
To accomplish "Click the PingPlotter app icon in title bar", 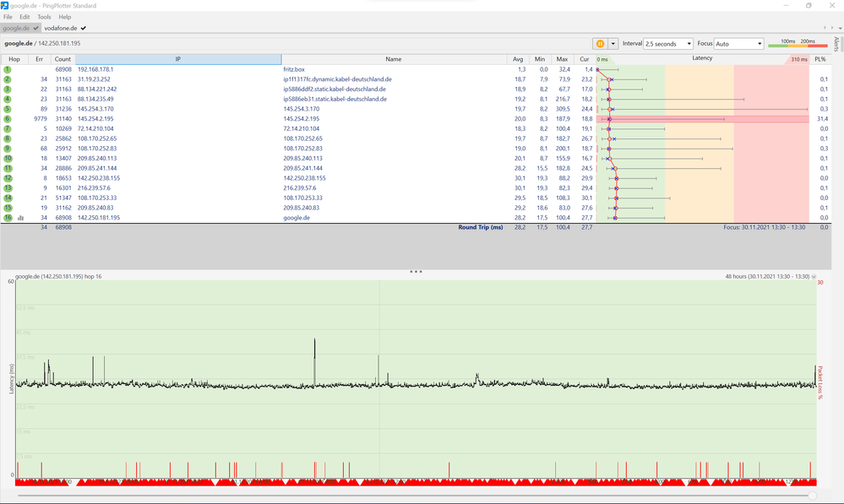I will click(x=4, y=5).
